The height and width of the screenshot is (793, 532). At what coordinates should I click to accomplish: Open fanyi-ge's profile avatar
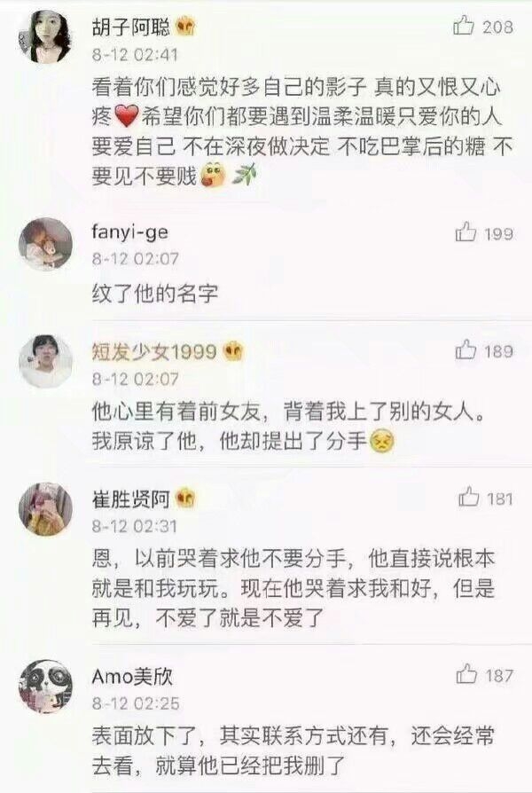(x=45, y=244)
